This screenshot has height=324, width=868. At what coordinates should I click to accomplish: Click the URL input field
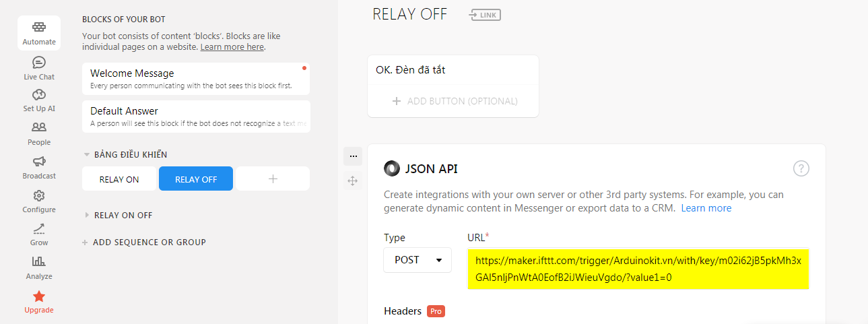click(x=638, y=269)
